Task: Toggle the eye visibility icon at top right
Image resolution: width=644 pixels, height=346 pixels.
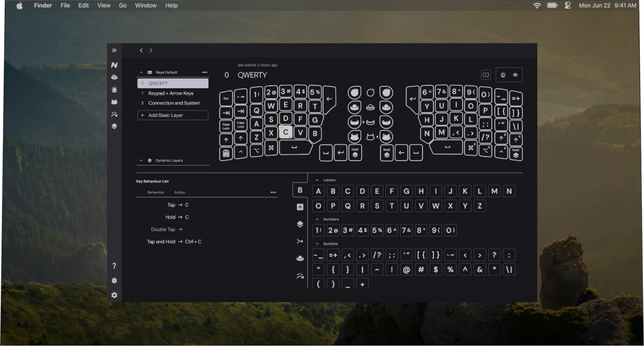Action: 515,75
